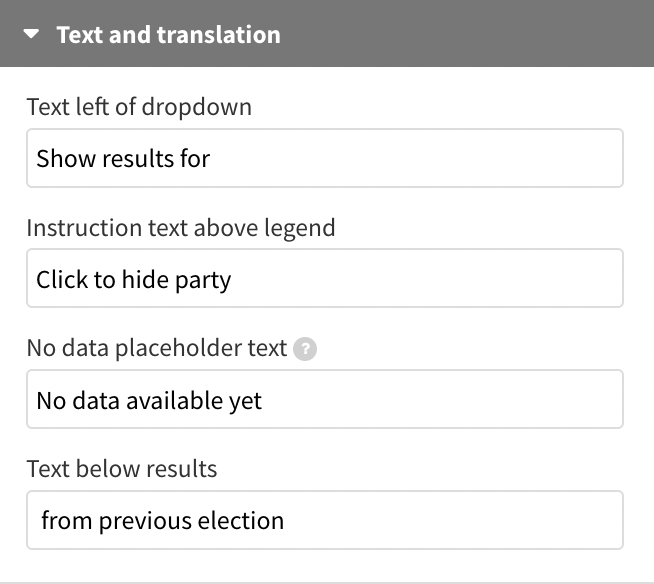
Task: Click the word 'hide' in the legend field
Action: point(145,279)
